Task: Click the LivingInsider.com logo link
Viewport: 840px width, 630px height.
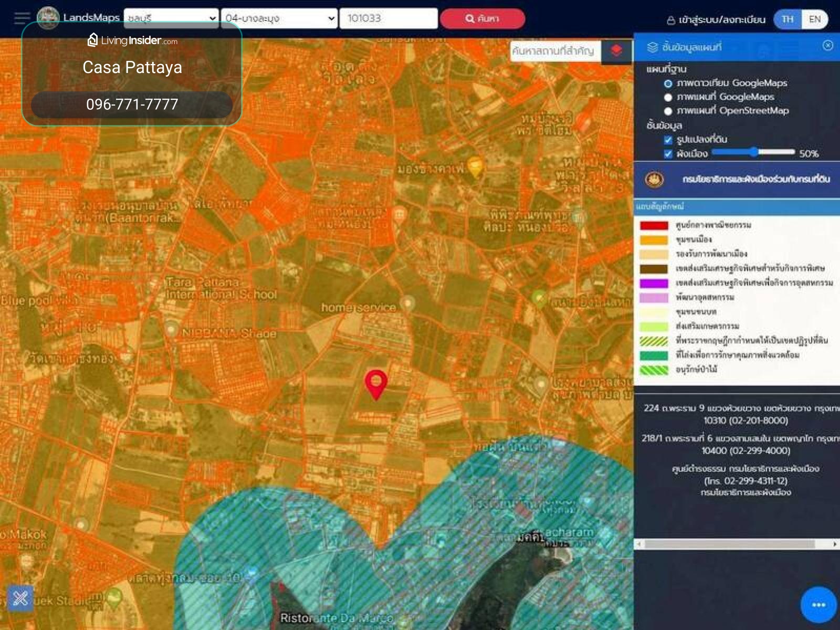Action: pos(132,40)
